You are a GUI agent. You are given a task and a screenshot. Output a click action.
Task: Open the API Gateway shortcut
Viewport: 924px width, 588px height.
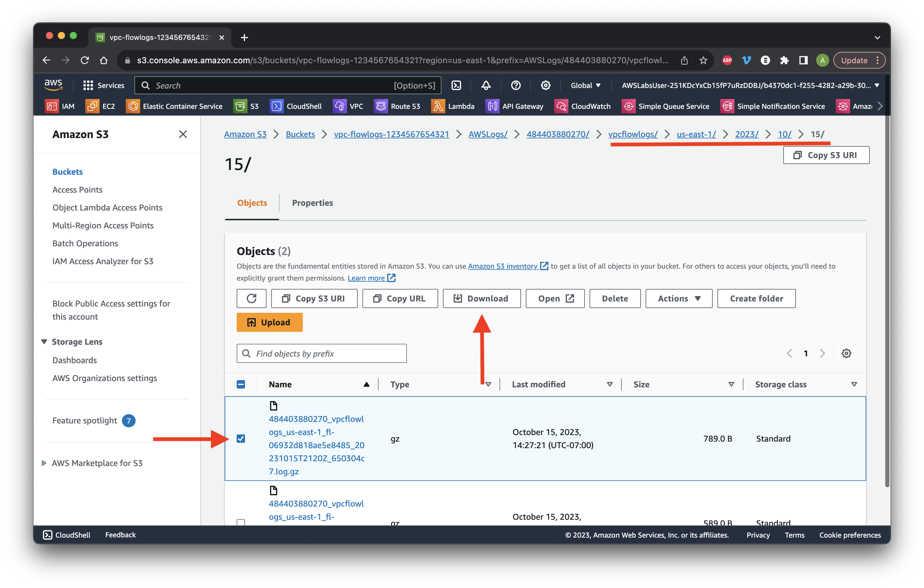(514, 106)
